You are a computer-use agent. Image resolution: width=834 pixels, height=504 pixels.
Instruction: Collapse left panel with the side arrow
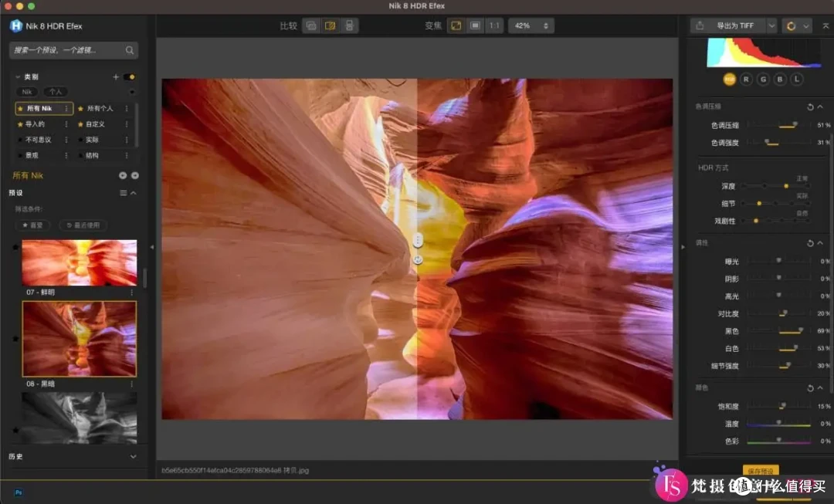coord(152,247)
